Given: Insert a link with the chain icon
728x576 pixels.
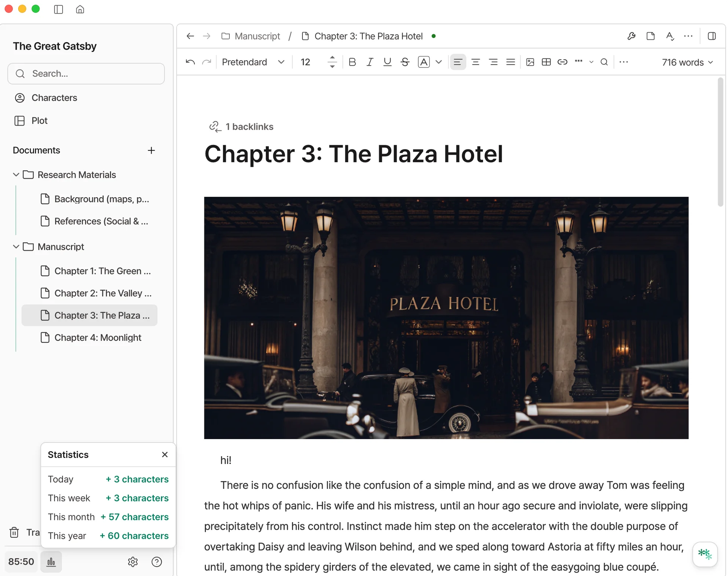Looking at the screenshot, I should pos(562,62).
